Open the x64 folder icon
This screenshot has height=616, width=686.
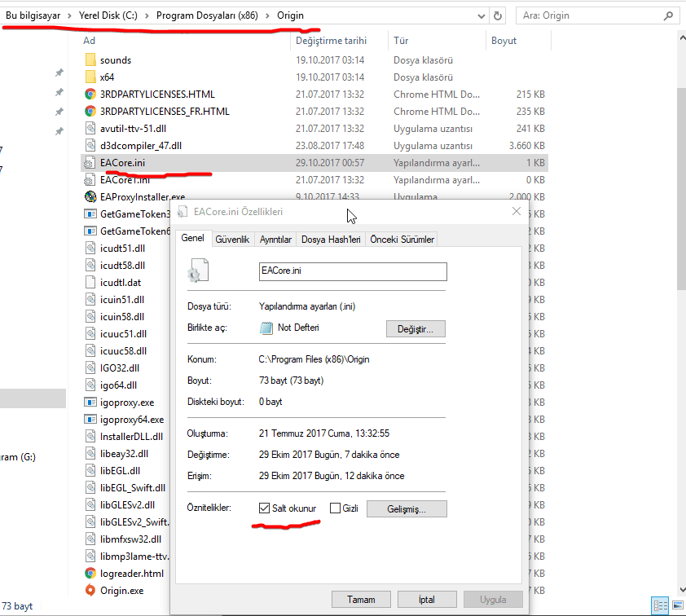tap(90, 77)
